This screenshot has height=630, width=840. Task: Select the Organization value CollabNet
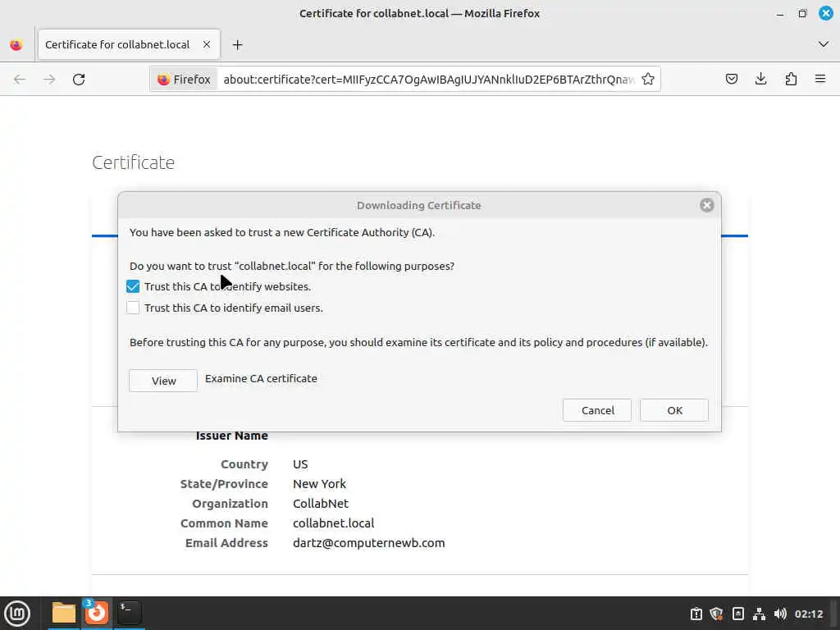(x=321, y=504)
